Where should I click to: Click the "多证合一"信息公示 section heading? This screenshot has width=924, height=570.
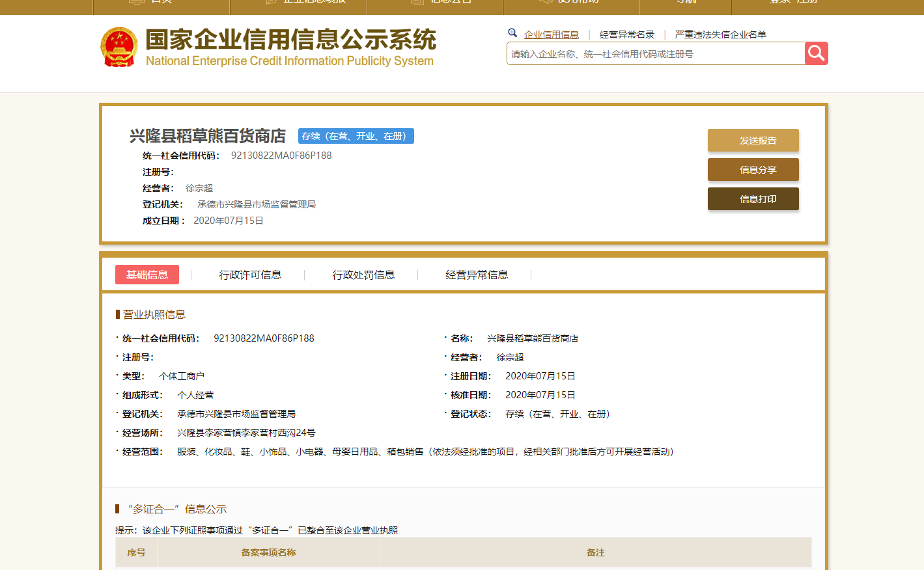pyautogui.click(x=177, y=509)
